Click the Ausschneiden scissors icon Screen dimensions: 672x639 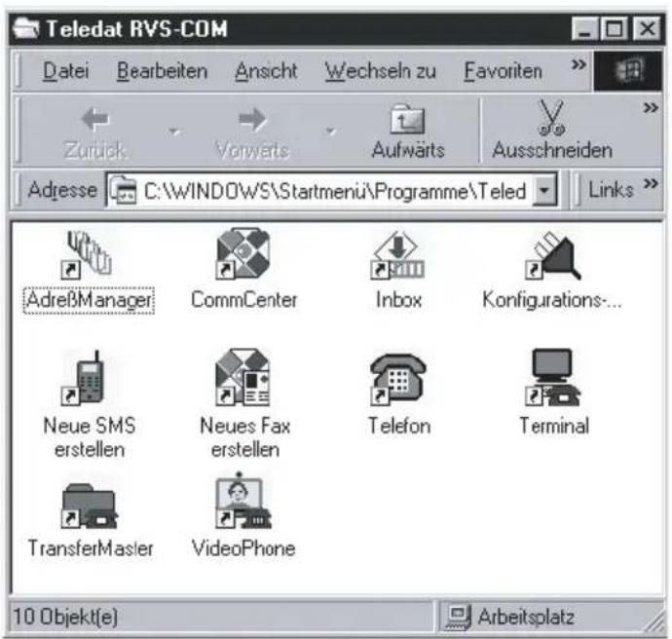point(551,118)
